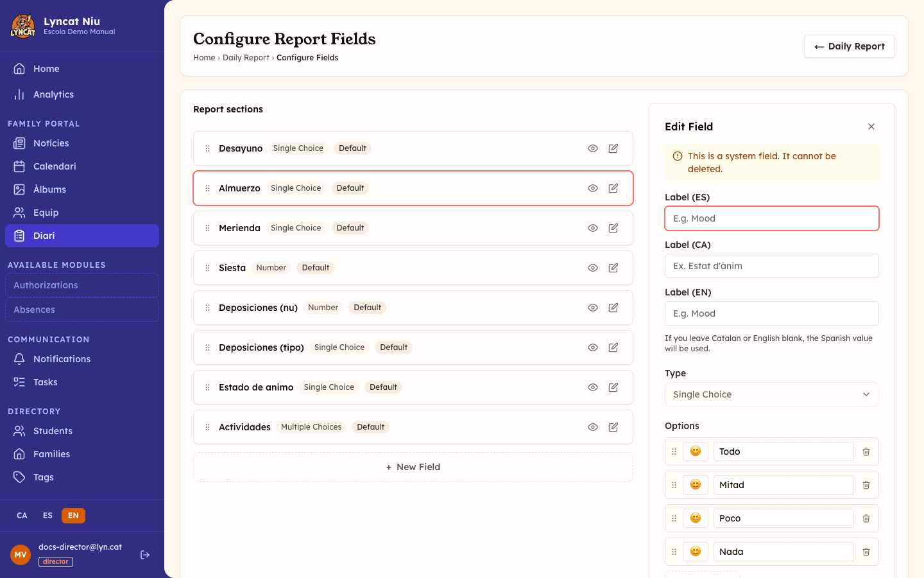Click the Label (EN) input field
This screenshot has height=578, width=924.
click(772, 313)
